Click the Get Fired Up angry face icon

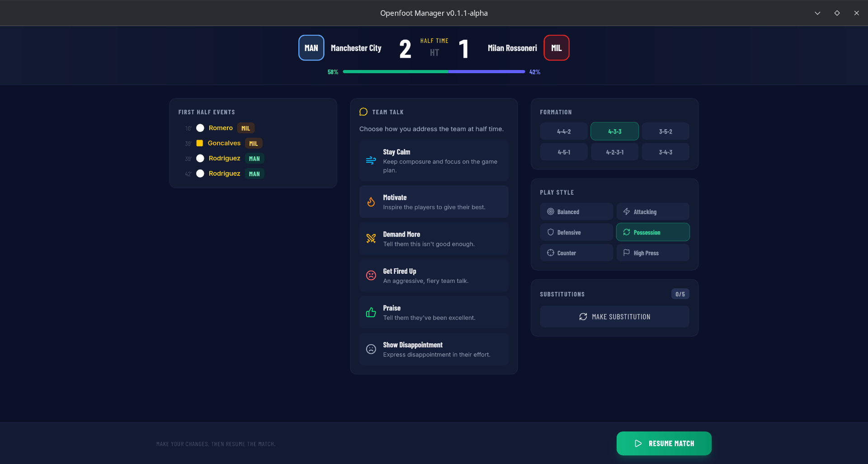point(371,276)
